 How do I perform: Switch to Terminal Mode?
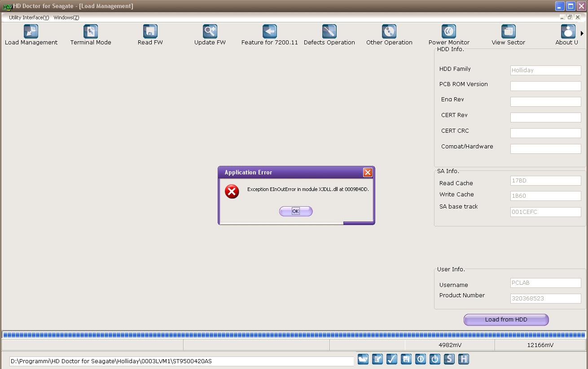coord(91,35)
